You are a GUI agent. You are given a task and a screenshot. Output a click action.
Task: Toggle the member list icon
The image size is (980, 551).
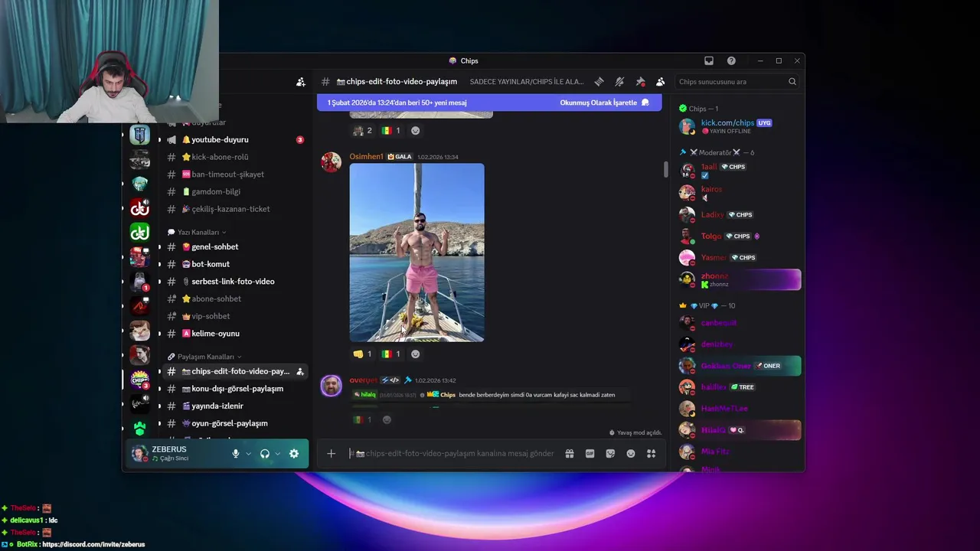coord(660,82)
